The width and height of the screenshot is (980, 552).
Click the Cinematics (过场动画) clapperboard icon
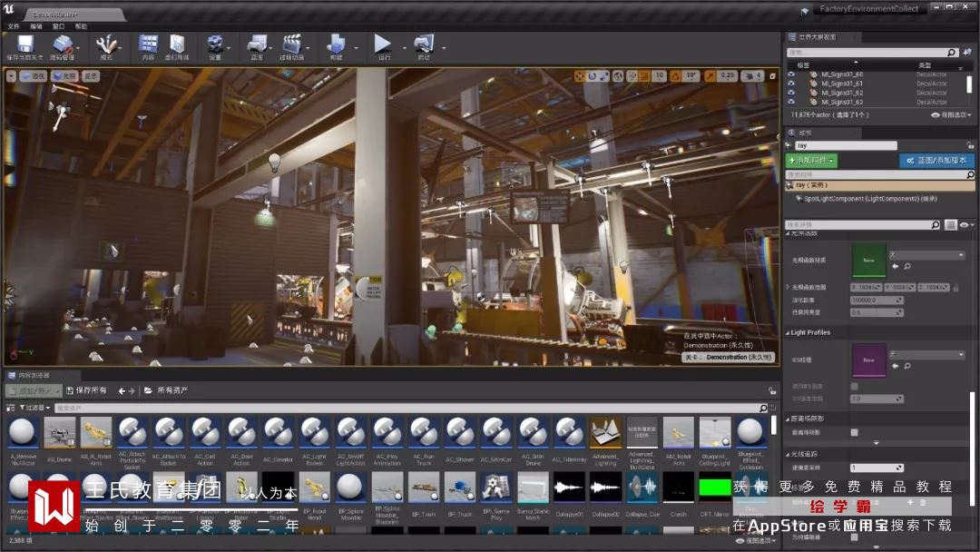(291, 44)
